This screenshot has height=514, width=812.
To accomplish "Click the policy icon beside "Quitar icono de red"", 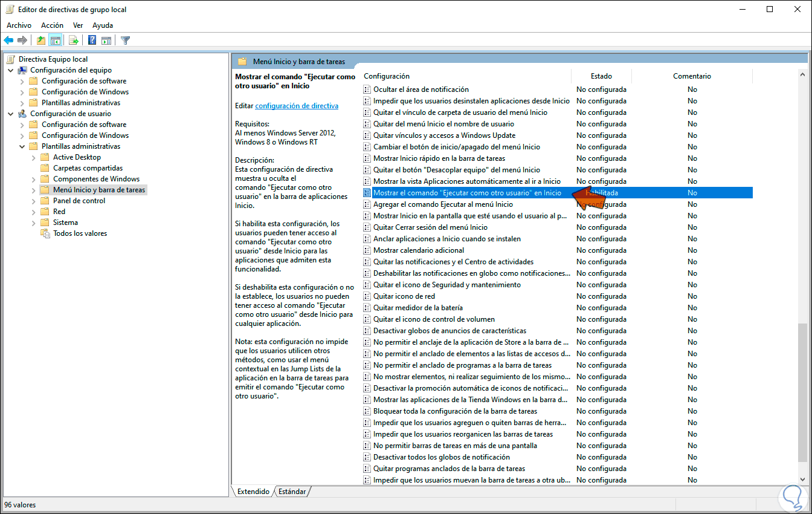I will click(367, 296).
